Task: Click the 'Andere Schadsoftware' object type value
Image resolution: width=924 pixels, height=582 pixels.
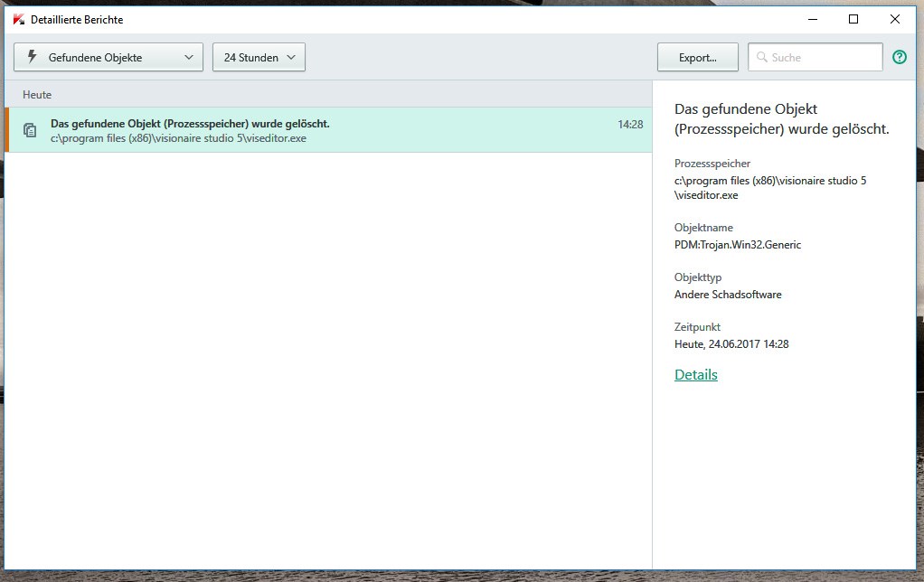Action: click(728, 295)
